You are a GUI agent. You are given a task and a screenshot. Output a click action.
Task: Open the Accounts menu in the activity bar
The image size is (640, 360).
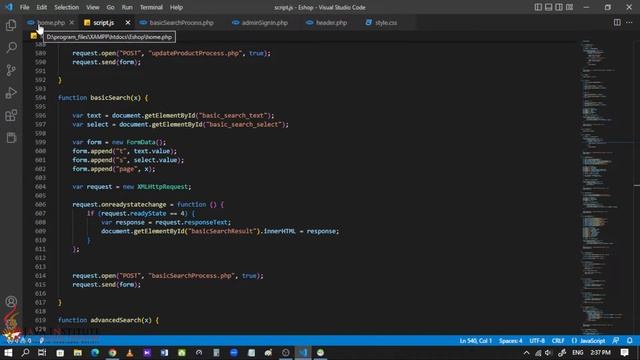11,302
